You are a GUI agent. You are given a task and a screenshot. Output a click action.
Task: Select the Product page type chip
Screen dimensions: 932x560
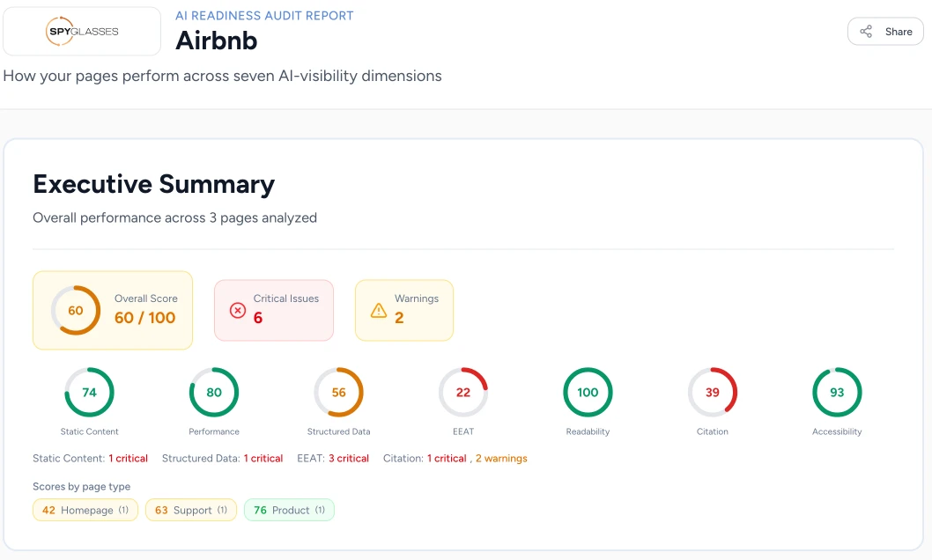click(289, 510)
